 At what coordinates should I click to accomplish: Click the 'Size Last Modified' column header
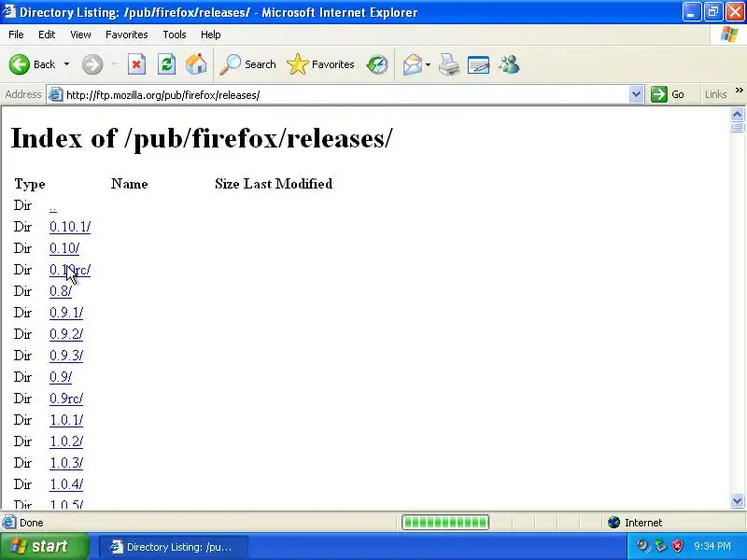(x=274, y=184)
